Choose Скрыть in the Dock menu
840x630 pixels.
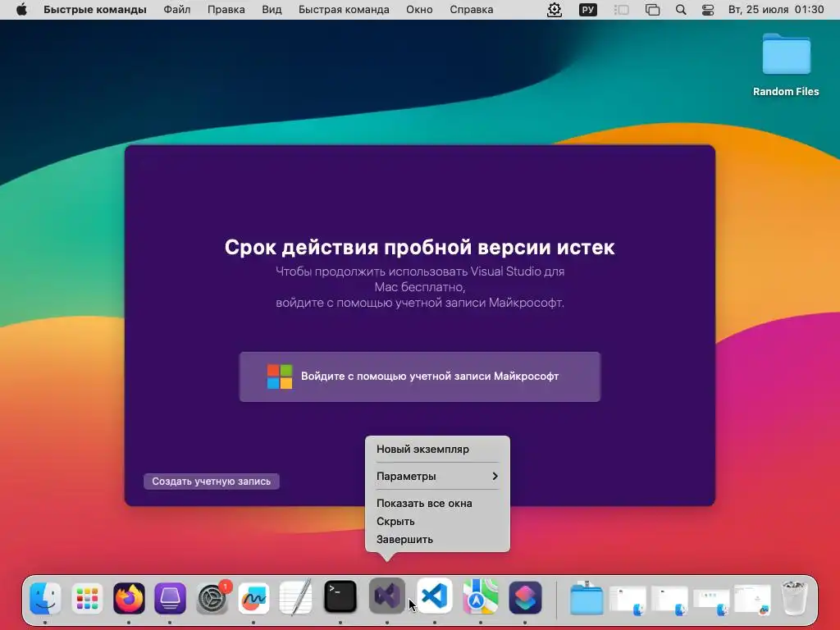(437, 521)
